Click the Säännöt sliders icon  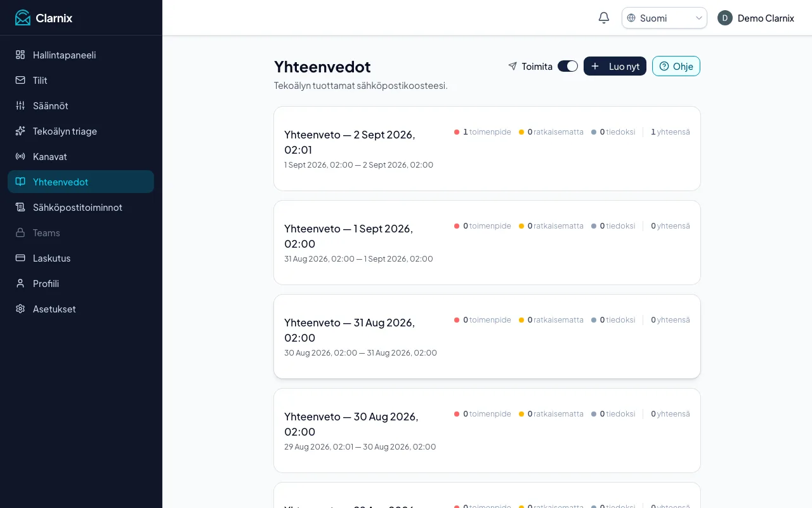20,105
